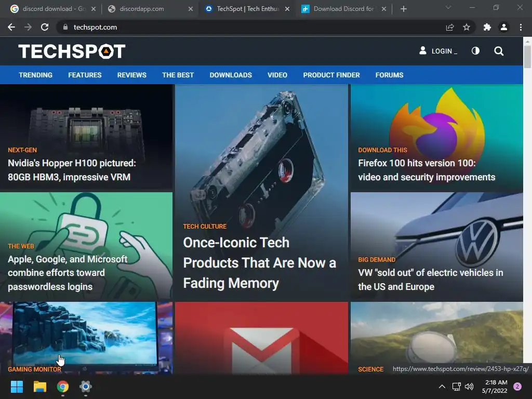Viewport: 532px width, 399px height.
Task: Click the TECH CULTURE category label
Action: (x=205, y=227)
